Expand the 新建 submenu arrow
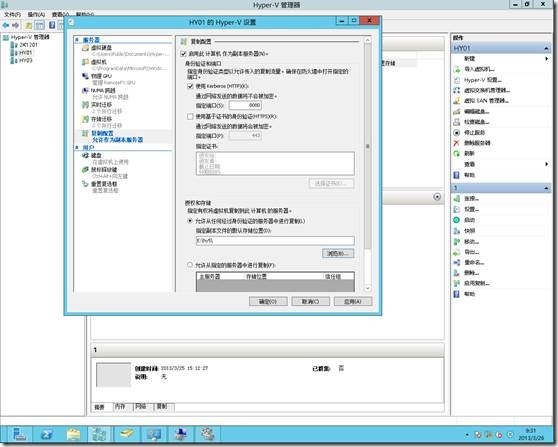 pyautogui.click(x=547, y=58)
